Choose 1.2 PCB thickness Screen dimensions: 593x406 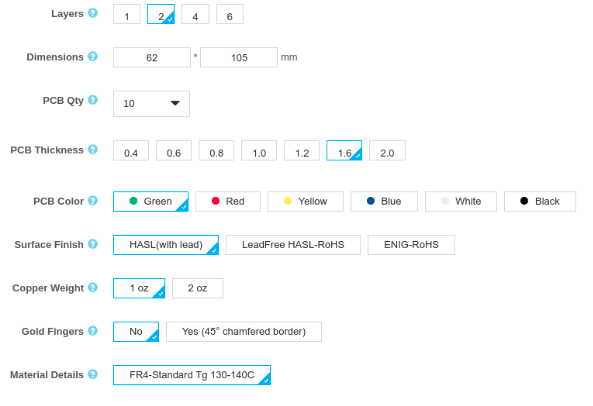point(302,151)
